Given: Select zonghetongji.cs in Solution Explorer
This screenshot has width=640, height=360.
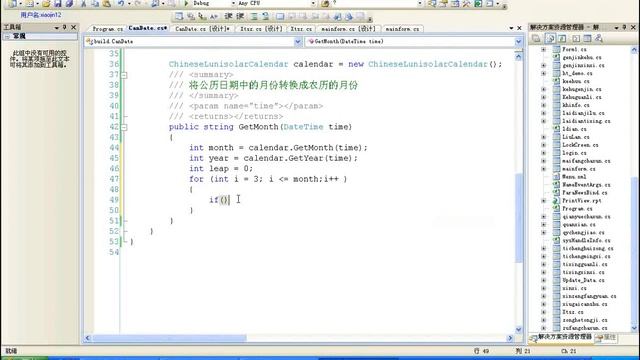Looking at the screenshot, I should tap(584, 320).
